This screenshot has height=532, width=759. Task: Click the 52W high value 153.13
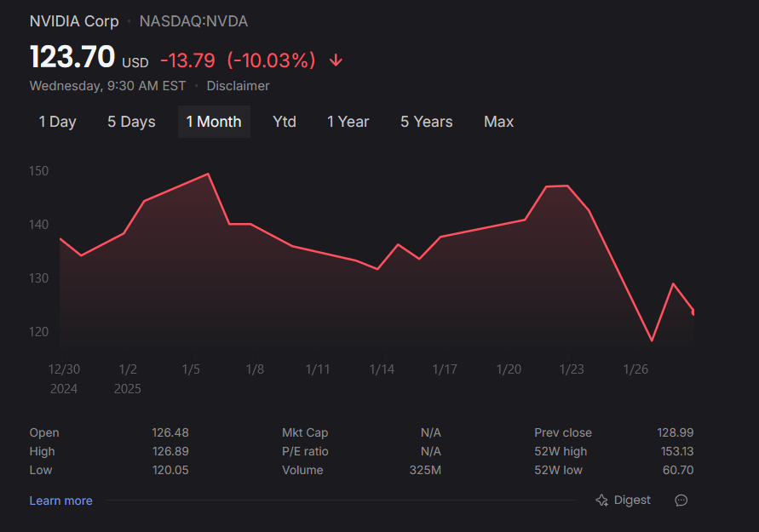coord(676,451)
